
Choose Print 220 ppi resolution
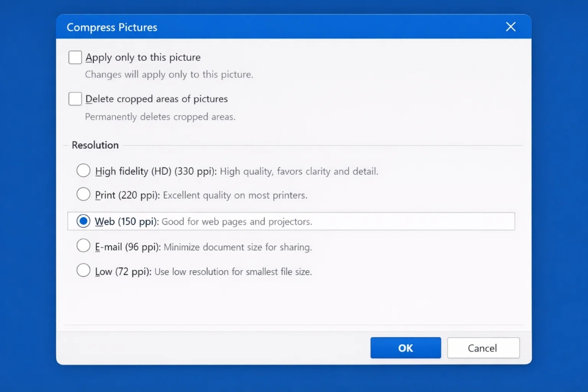coord(83,195)
